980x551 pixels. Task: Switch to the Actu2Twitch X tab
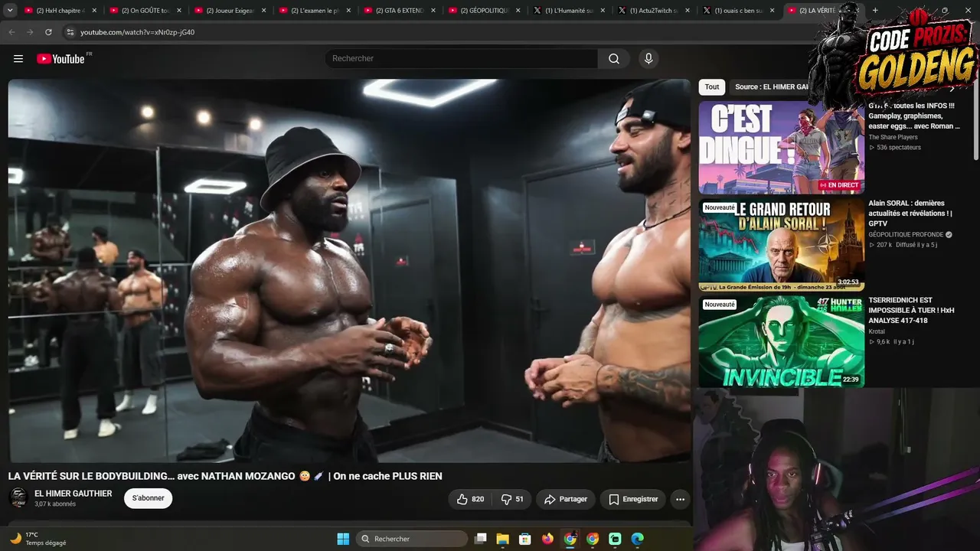click(x=654, y=11)
